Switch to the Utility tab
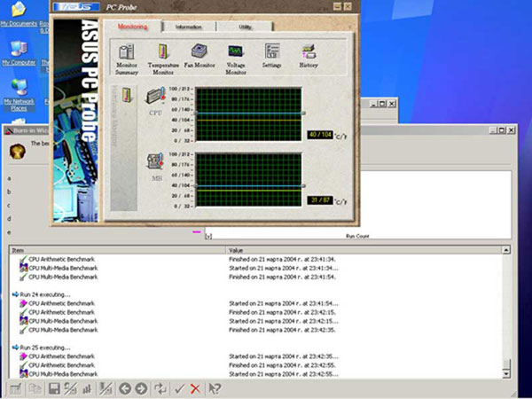 click(x=245, y=27)
